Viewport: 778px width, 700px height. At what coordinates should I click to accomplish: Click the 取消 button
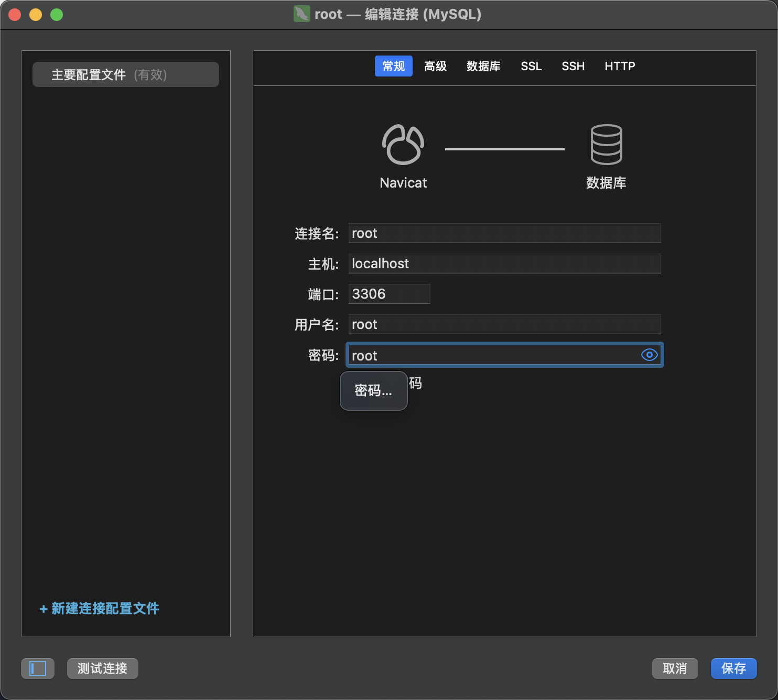(675, 669)
